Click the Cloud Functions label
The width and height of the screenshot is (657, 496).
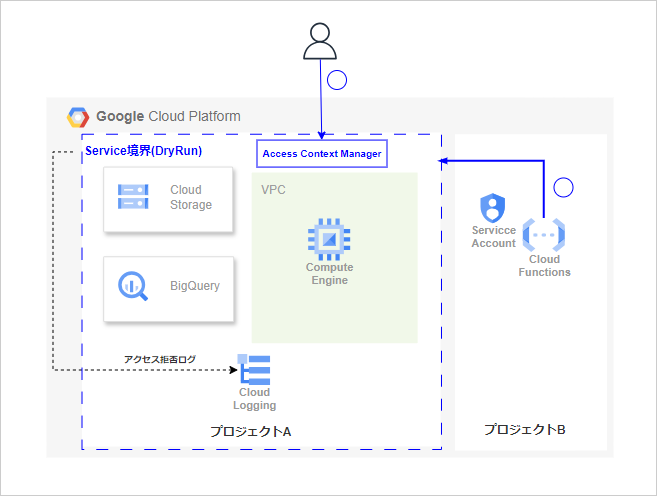pos(544,266)
